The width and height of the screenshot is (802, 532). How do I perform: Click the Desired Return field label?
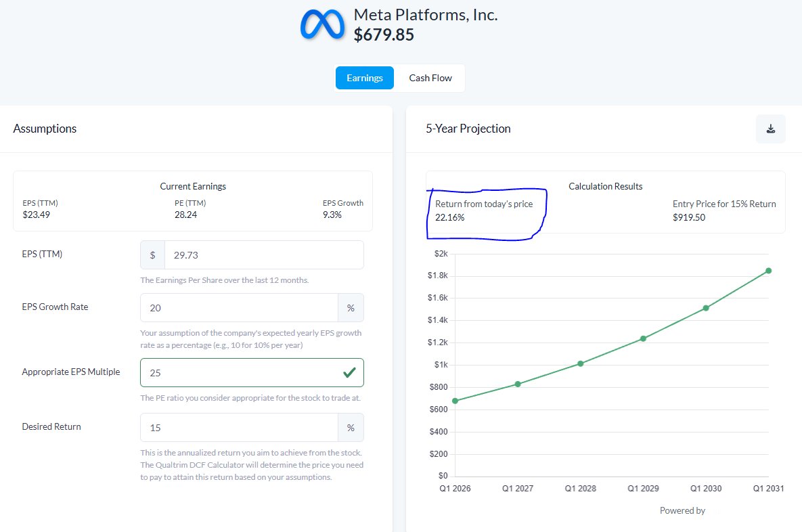(x=51, y=426)
